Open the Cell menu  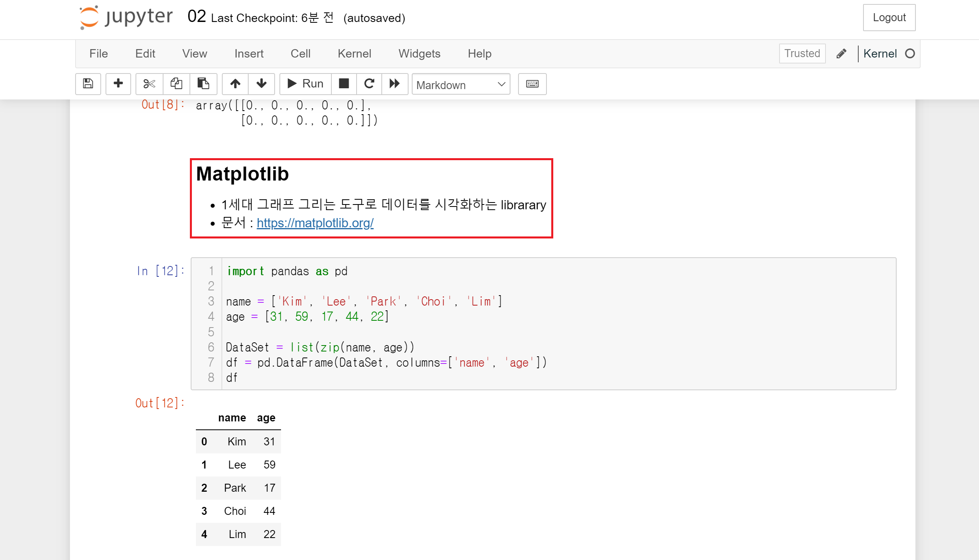click(300, 54)
